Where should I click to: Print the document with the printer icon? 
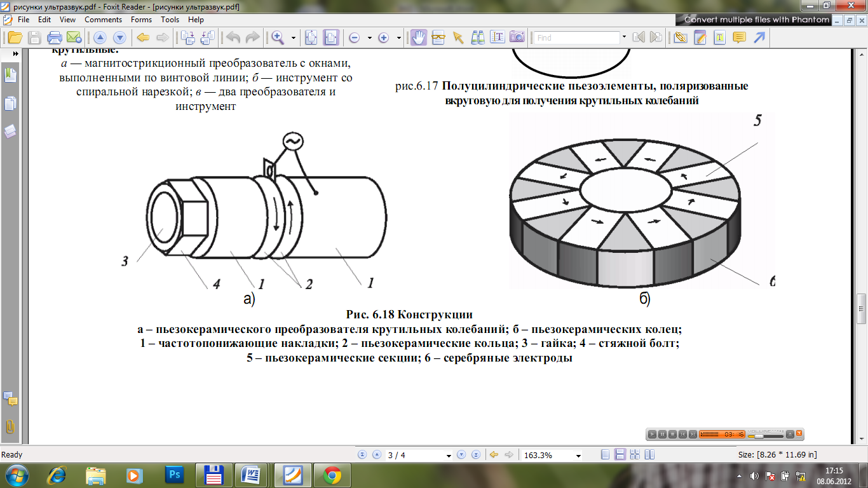tap(55, 37)
